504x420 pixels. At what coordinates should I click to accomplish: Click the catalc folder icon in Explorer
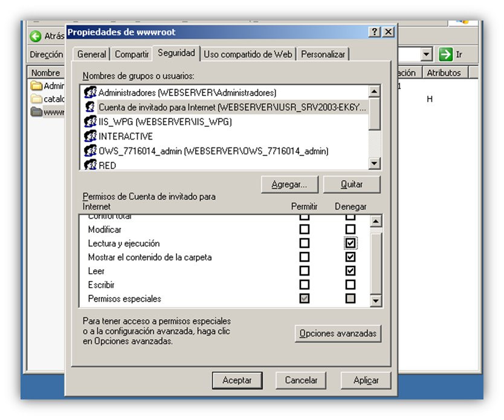[x=36, y=99]
